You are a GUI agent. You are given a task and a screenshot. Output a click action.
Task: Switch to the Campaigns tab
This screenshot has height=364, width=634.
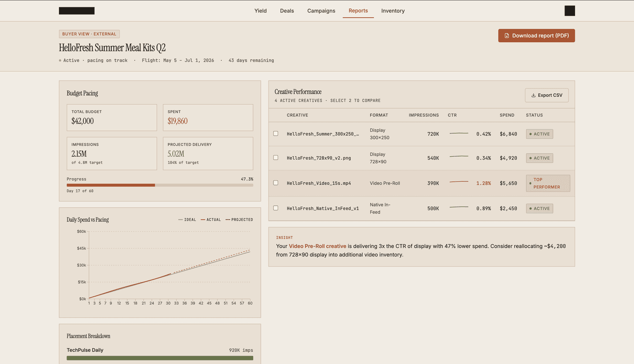coord(321,11)
